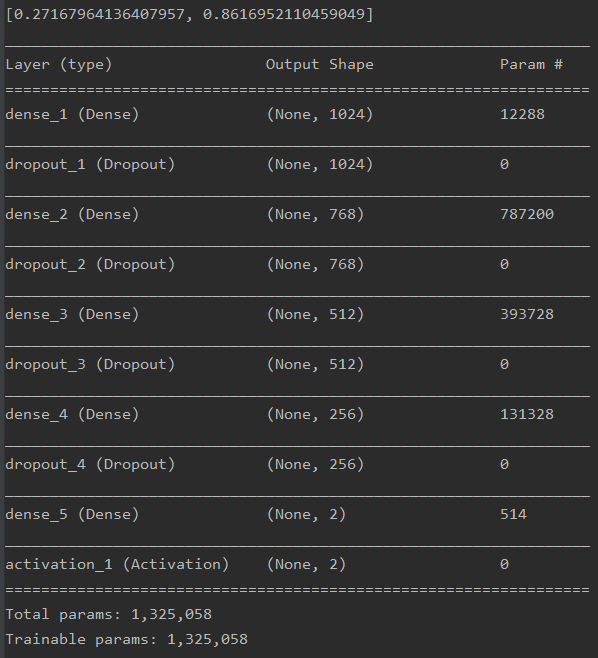This screenshot has width=598, height=658.
Task: Select the 'activation_1 (Activation)' layer name
Action: pos(117,564)
